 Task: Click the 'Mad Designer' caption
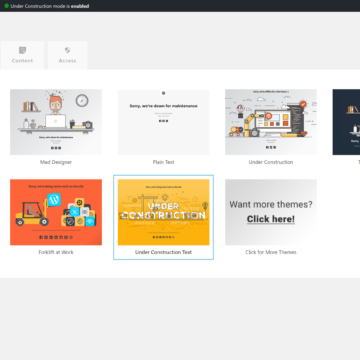(x=56, y=162)
